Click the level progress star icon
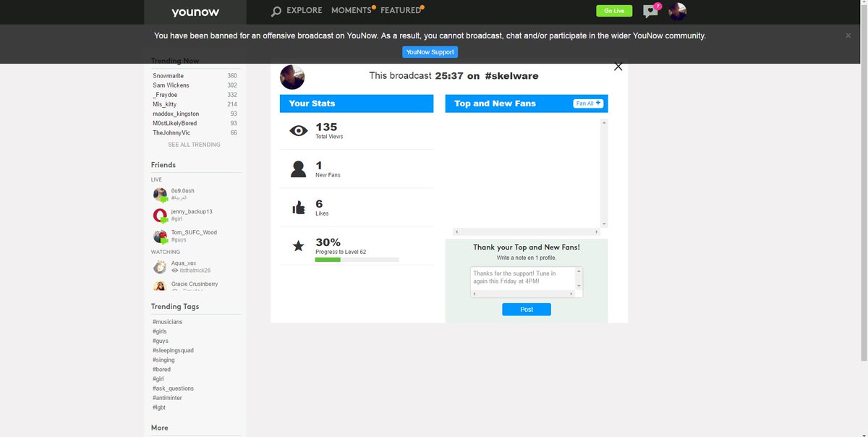This screenshot has width=868, height=437. [x=298, y=246]
